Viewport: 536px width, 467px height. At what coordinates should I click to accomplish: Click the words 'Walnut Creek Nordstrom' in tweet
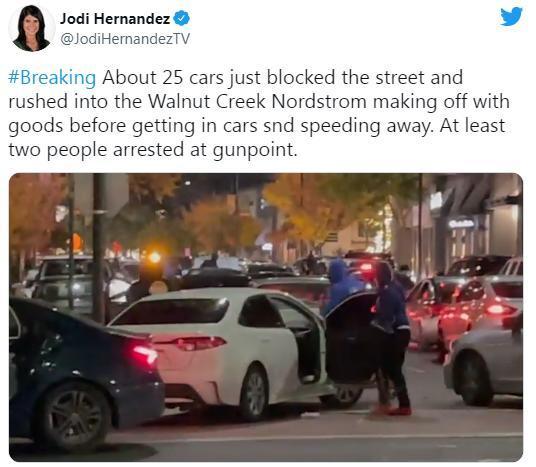click(257, 102)
